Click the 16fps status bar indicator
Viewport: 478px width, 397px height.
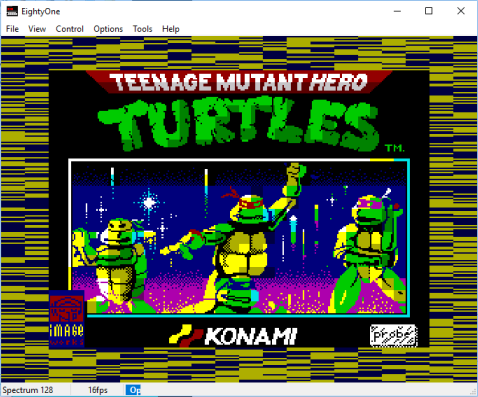pos(98,390)
